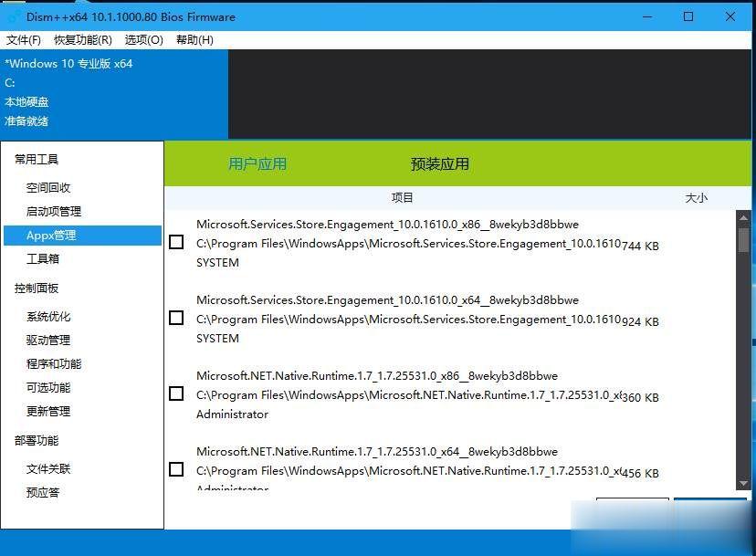Open 系统优化 under 控制面板
The width and height of the screenshot is (756, 556).
coord(48,316)
